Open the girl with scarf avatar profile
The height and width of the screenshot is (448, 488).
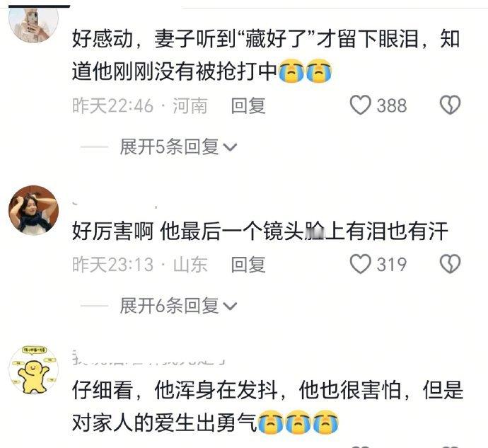34,210
